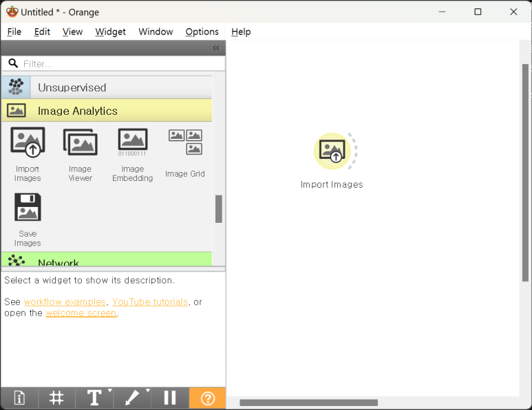Screen dimensions: 532x410
Task: Collapse the widget toolbox panel
Action: [x=216, y=48]
